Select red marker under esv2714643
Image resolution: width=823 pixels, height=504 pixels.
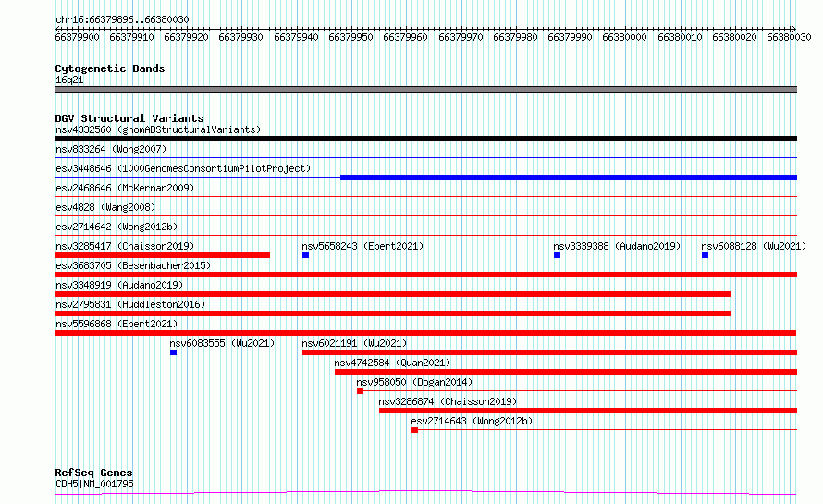pos(414,430)
